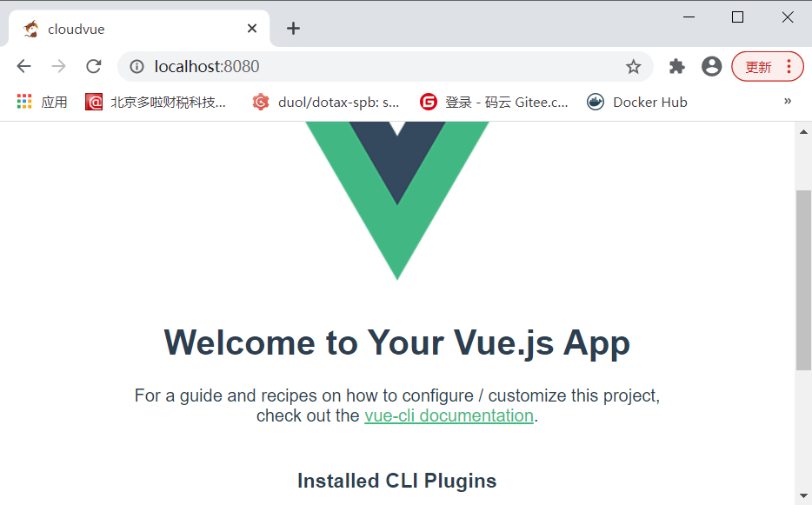
Task: Reload the localhost page
Action: pyautogui.click(x=94, y=66)
